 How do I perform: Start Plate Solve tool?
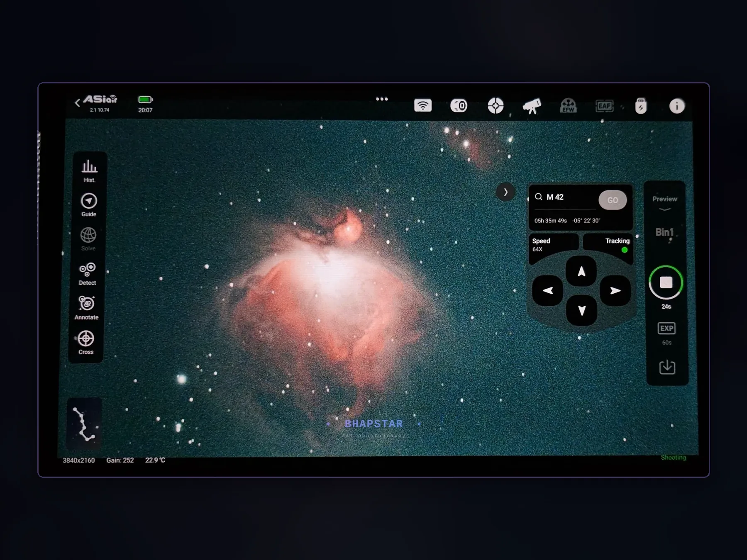88,239
